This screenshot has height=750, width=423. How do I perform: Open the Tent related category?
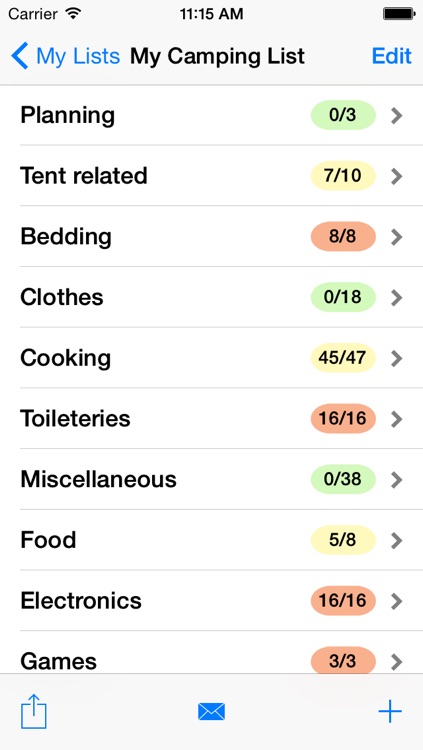pyautogui.click(x=212, y=176)
